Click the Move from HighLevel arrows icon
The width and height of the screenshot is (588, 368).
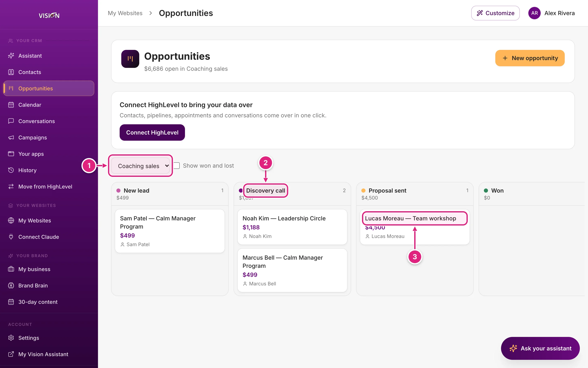[11, 186]
